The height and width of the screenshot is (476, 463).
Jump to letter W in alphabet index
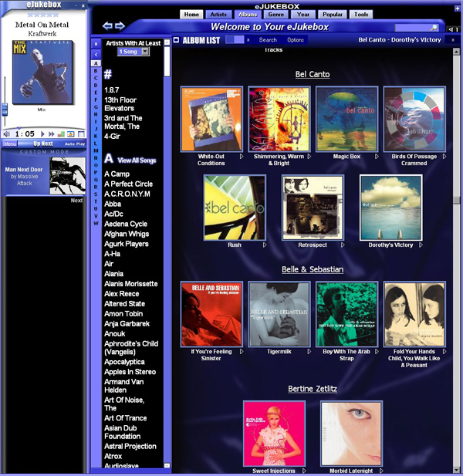point(96,224)
